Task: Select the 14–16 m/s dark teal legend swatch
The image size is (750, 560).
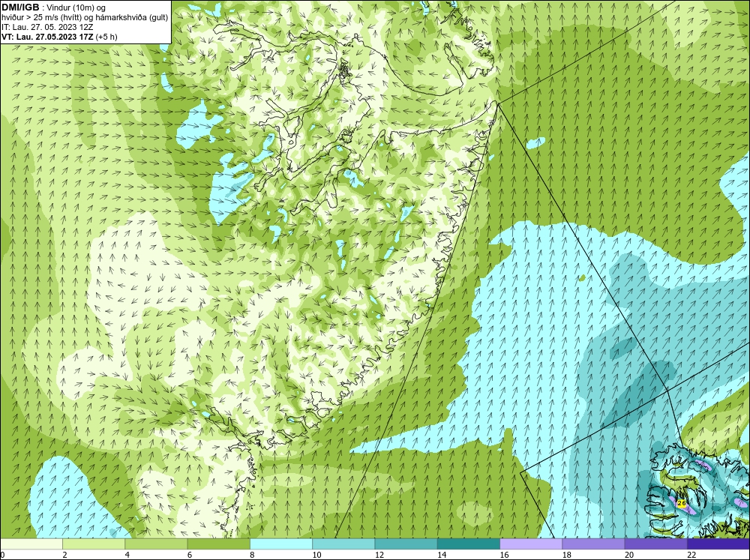Action: 469,544
